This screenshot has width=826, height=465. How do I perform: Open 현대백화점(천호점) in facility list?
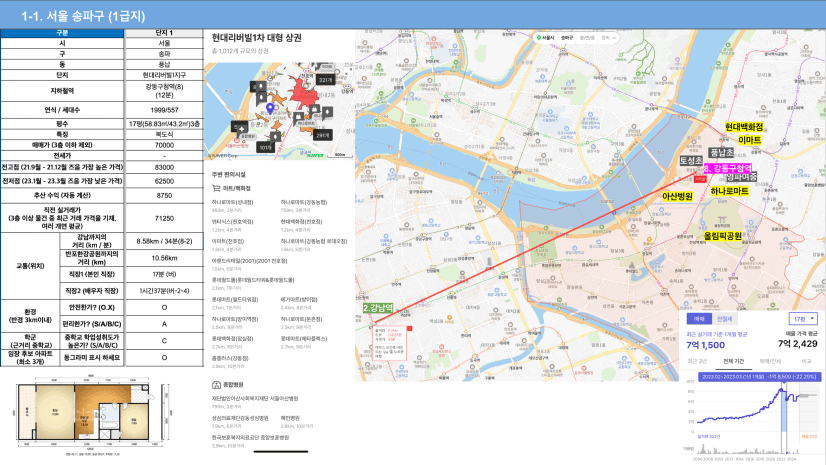click(301, 222)
